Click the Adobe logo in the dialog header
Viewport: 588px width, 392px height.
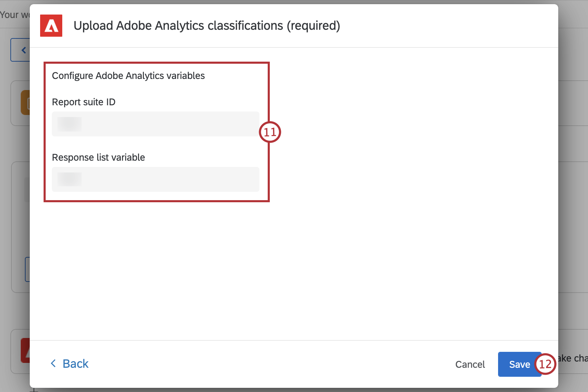[51, 25]
